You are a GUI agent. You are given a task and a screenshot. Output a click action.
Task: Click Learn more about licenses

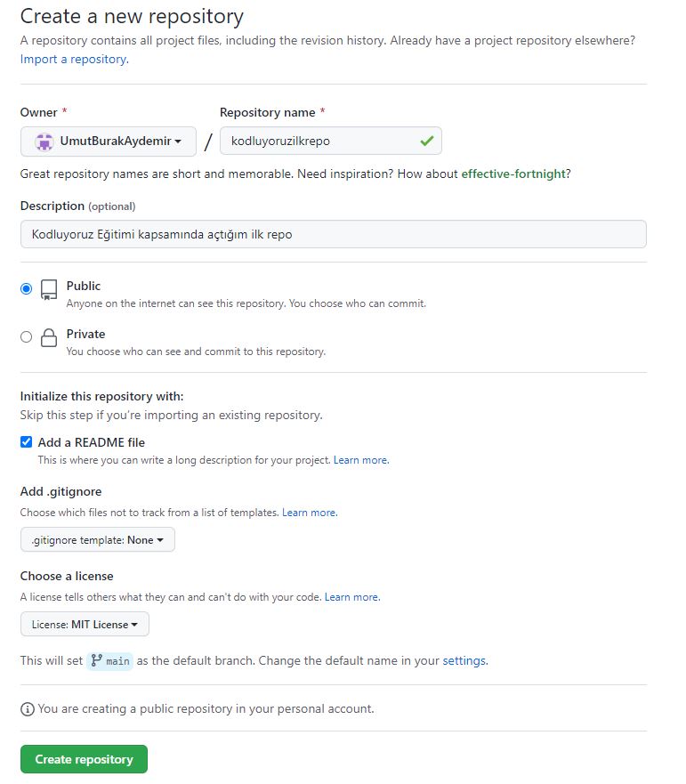click(351, 596)
